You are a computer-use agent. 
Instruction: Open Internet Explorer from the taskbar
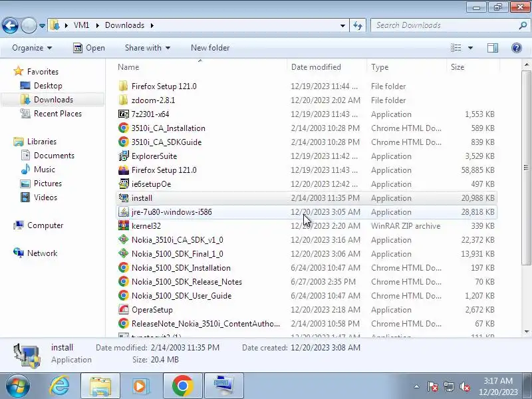pyautogui.click(x=59, y=386)
